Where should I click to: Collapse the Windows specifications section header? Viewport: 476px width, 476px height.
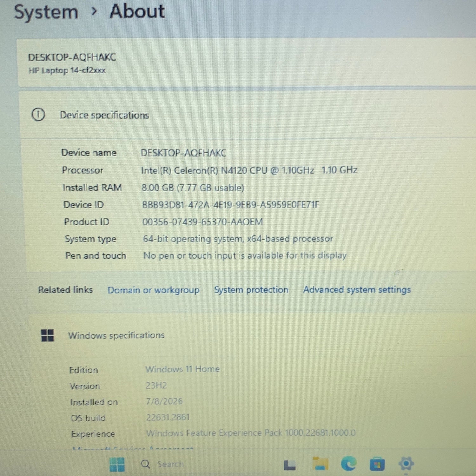click(252, 335)
